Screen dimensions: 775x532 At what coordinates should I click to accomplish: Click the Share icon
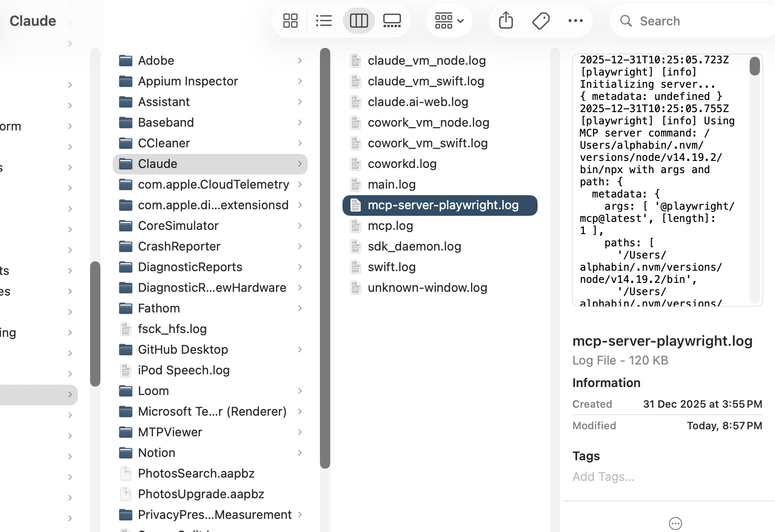(506, 21)
